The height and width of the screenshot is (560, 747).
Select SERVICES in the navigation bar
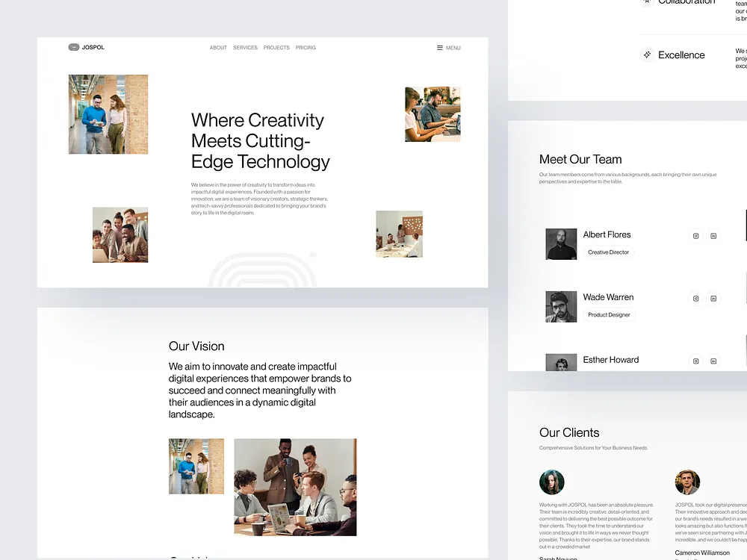click(245, 47)
